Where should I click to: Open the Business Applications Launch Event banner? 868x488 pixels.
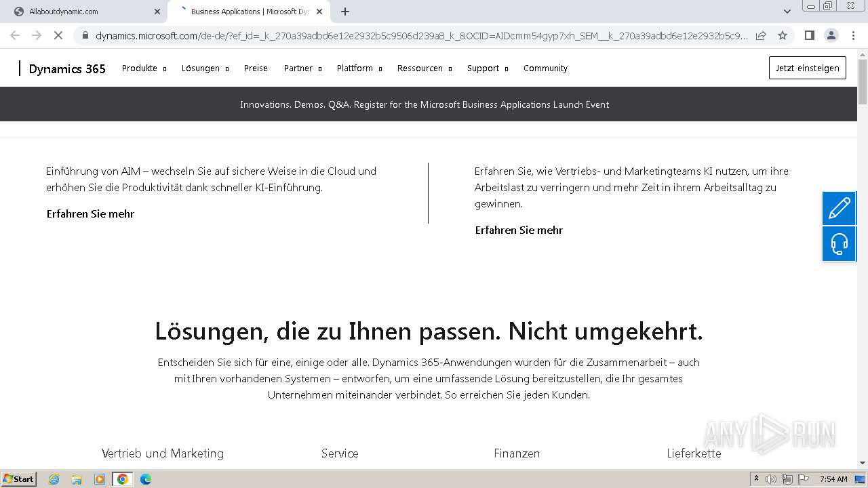(425, 104)
